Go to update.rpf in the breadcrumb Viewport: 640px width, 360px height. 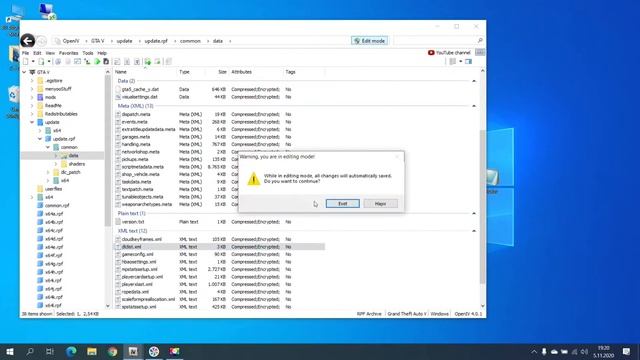(156, 41)
